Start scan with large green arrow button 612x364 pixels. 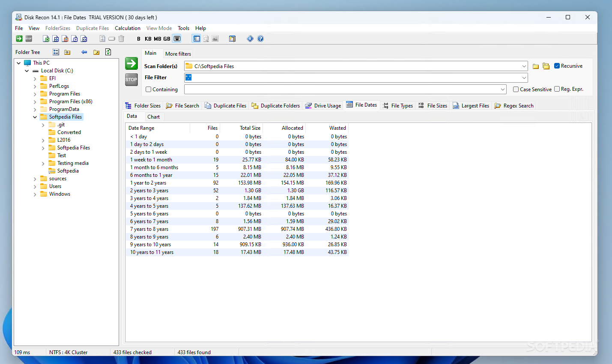pyautogui.click(x=131, y=63)
